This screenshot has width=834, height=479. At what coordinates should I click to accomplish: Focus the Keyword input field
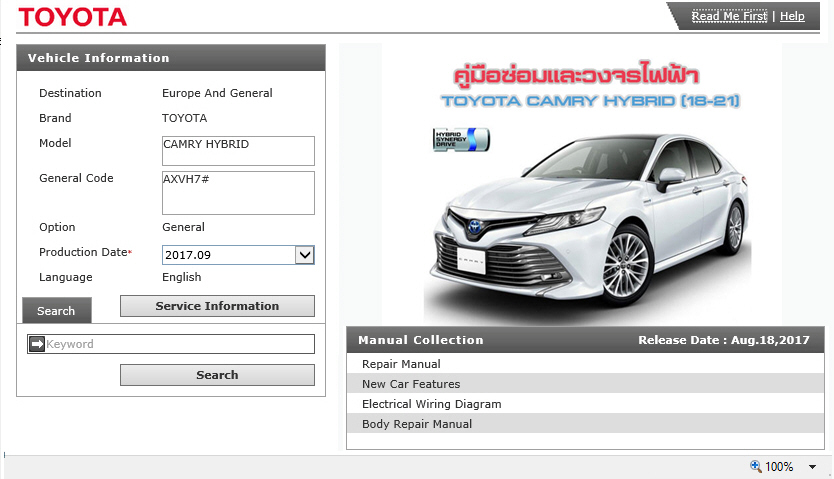(x=171, y=344)
